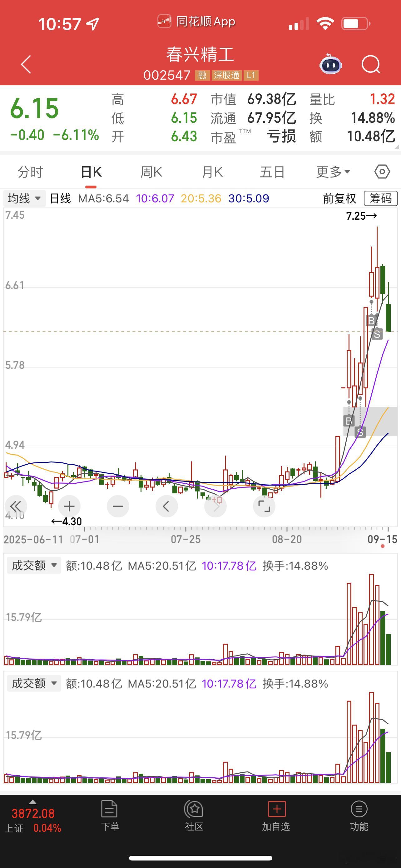The height and width of the screenshot is (868, 401).
Task: Go back with the left arrow
Action: (x=26, y=64)
